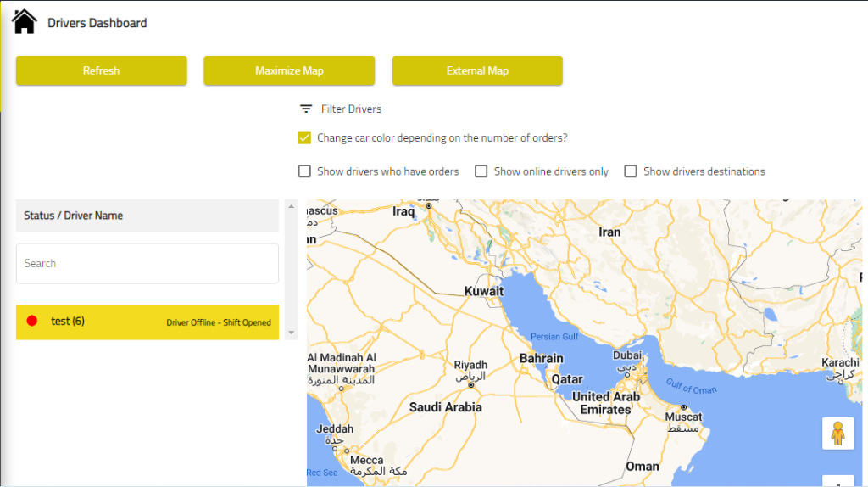Click the red offline status dot
Viewport: 868px width, 487px height.
click(x=32, y=321)
